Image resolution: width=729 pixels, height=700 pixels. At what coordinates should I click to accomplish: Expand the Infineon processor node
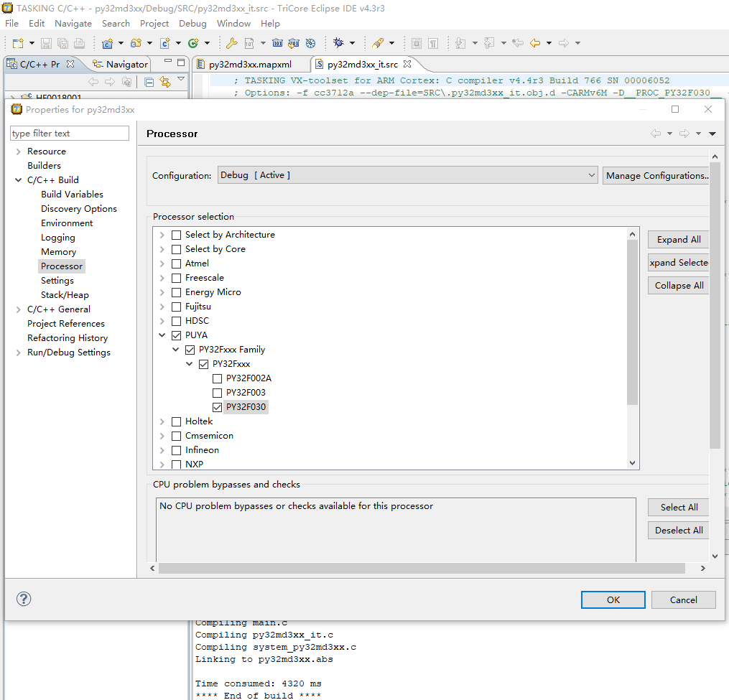tap(162, 450)
